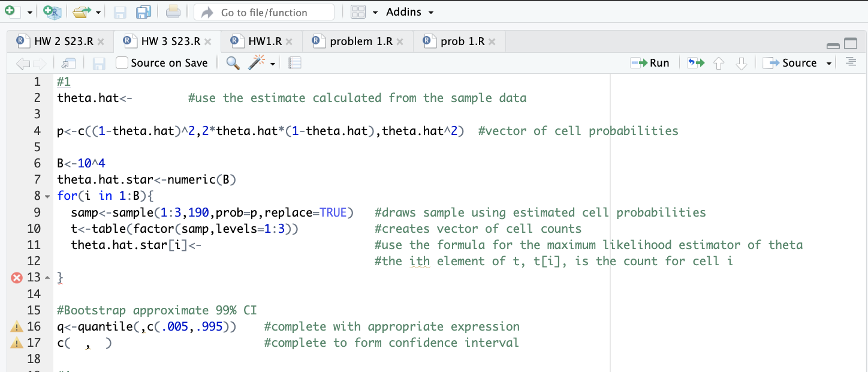This screenshot has width=868, height=372.
Task: Expand the Source button dropdown arrow
Action: point(830,63)
